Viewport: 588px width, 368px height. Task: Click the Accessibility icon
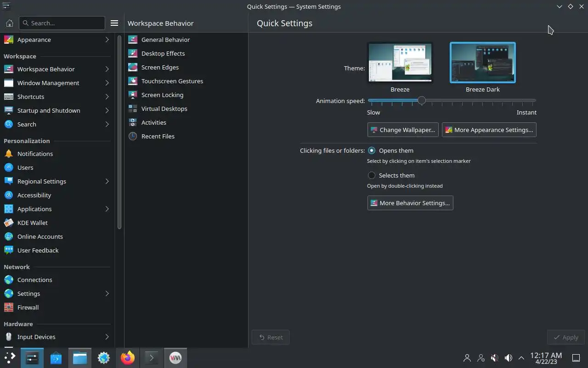8,195
